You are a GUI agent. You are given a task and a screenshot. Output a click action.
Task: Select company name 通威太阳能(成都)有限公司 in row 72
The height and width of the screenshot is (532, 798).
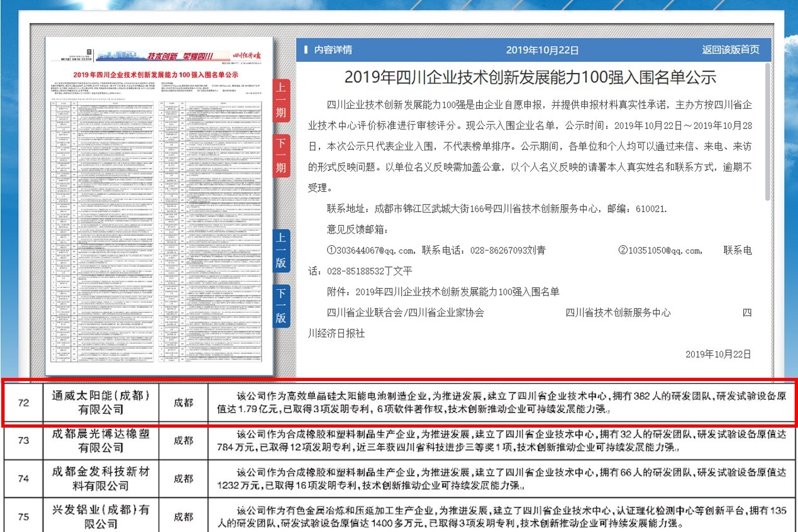click(101, 402)
